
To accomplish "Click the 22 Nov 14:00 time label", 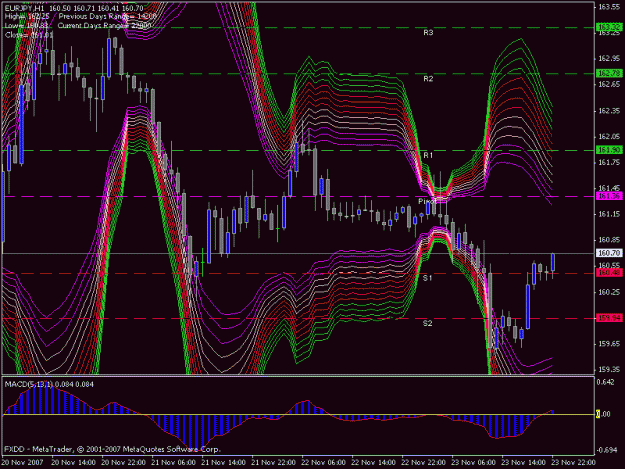I will click(x=373, y=463).
